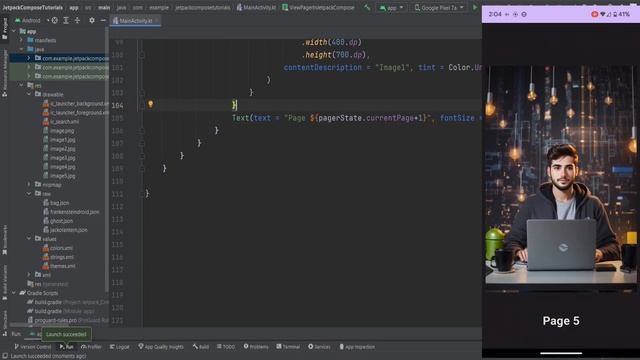Expand the highlighted com.example.jetpackcompose package
This screenshot has height=360, width=640.
point(29,58)
